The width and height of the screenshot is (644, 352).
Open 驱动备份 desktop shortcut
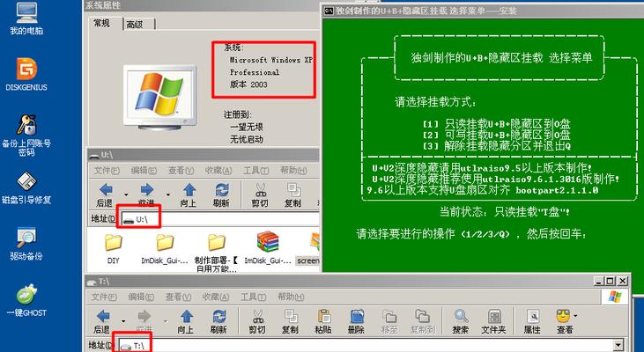pyautogui.click(x=26, y=244)
